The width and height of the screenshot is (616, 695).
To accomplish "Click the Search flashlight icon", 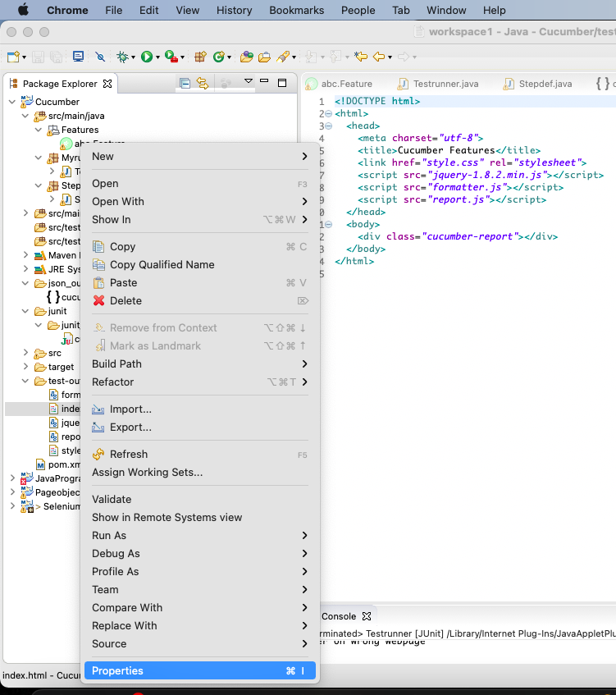I will [x=283, y=57].
